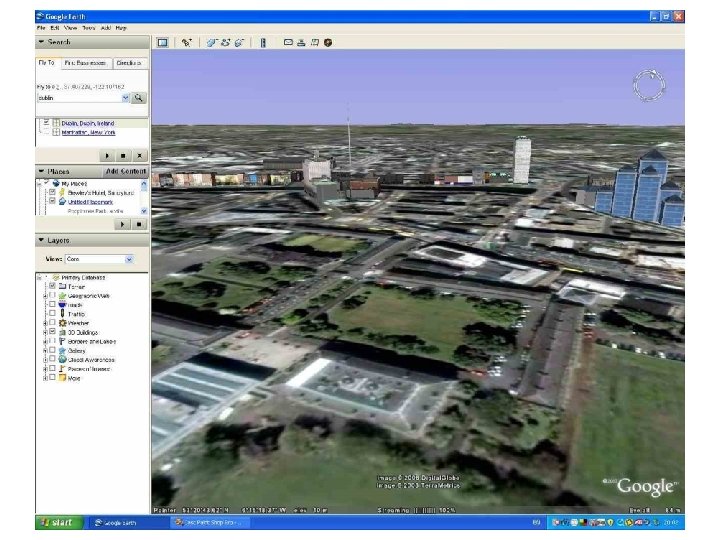Click the View in Google Maps icon
The image size is (720, 540).
315,43
